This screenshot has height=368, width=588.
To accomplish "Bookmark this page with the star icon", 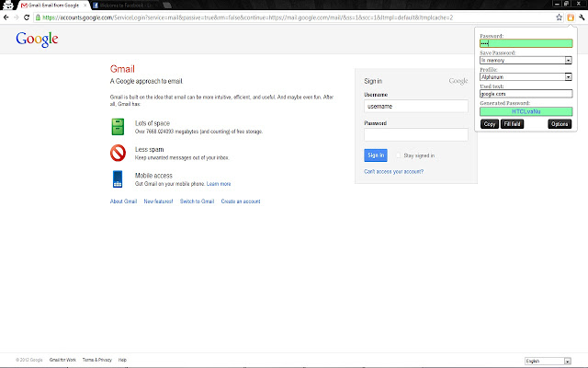I will (x=560, y=17).
